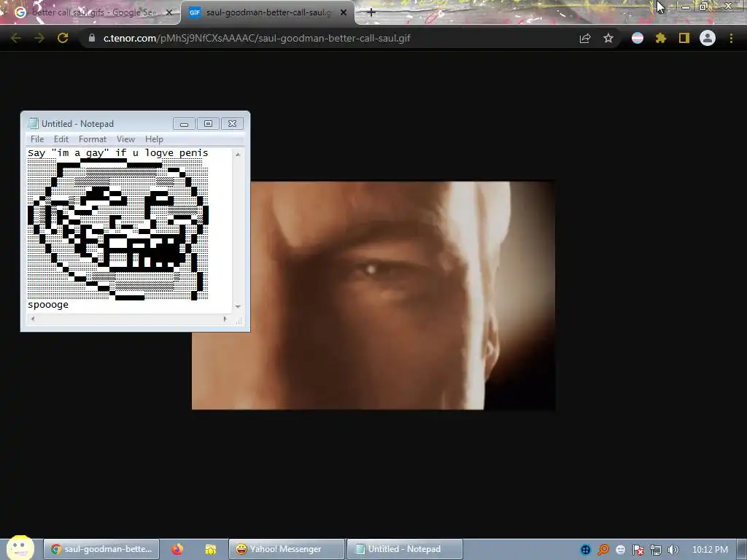
Task: Switch to Yahoo! Messenger taskbar button
Action: [x=286, y=549]
